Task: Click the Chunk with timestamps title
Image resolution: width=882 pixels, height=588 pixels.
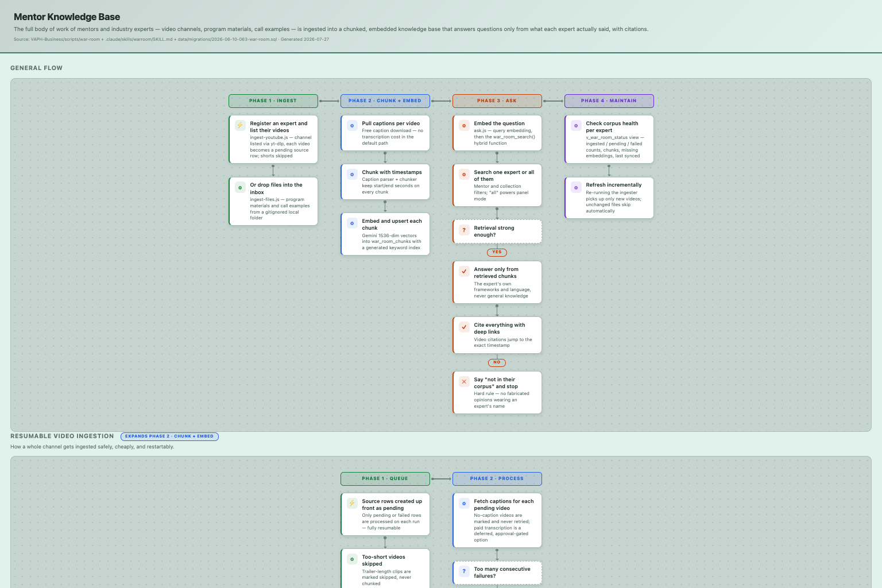Action: tap(392, 172)
